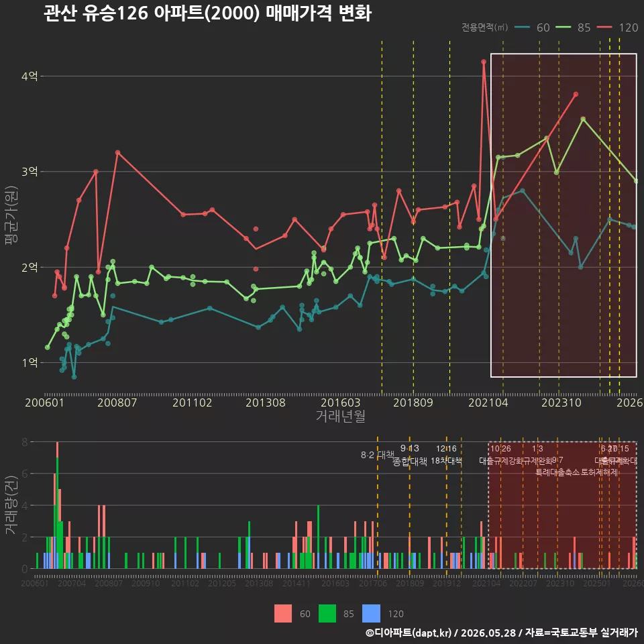Click the 거래량(건) y-axis title
This screenshot has height=644, width=644.
coord(11,505)
